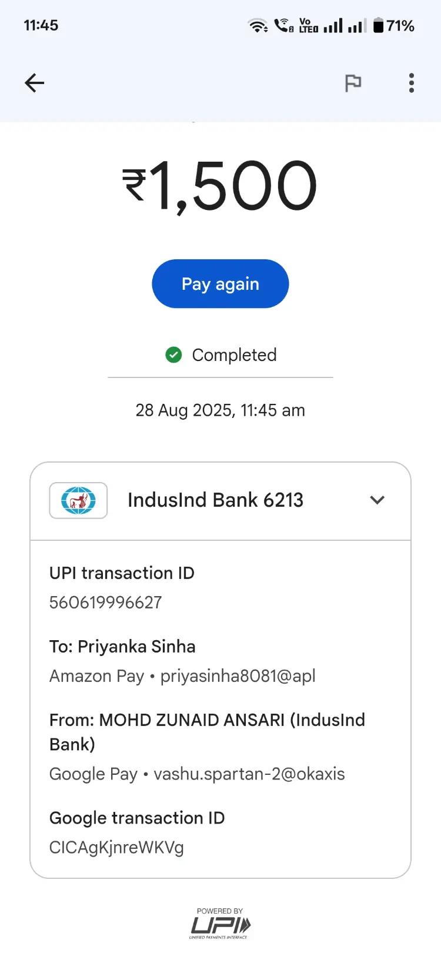Viewport: 441px width, 980px height.
Task: Tap the UPI transaction ID number 560619996627
Action: coord(106,603)
